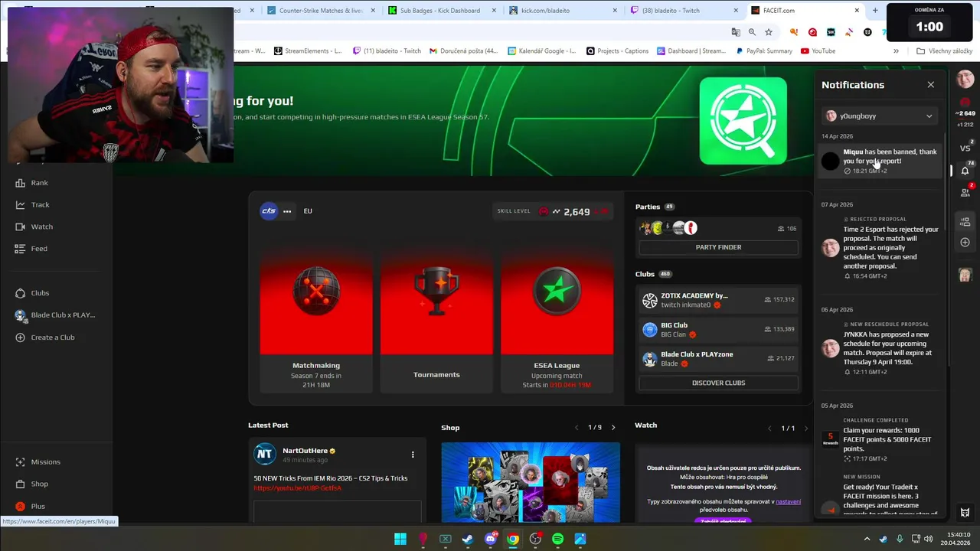The width and height of the screenshot is (980, 551).
Task: Open a new browser tab
Action: (875, 11)
